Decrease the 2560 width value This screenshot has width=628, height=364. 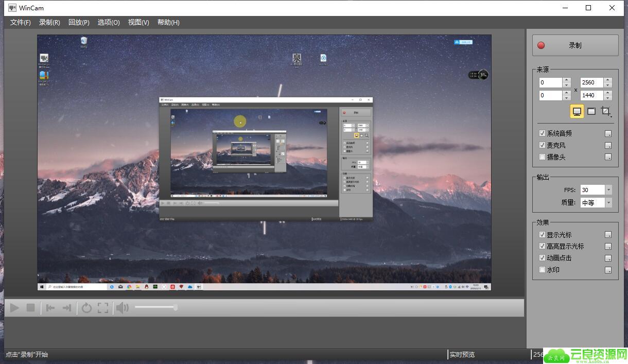(x=608, y=85)
